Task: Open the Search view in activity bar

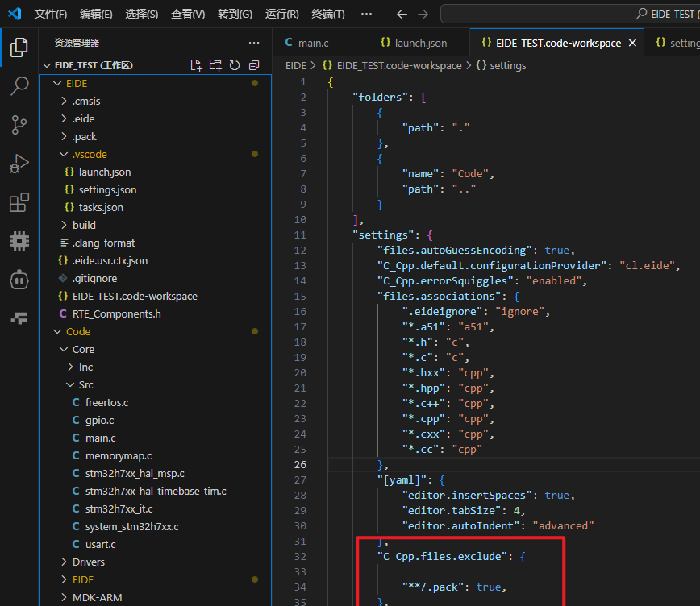Action: (x=19, y=86)
